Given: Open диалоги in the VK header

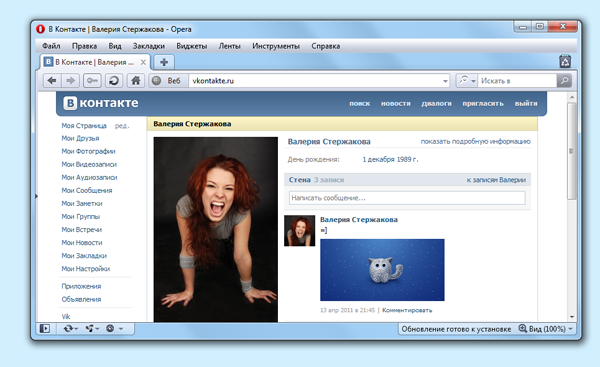Looking at the screenshot, I should pyautogui.click(x=436, y=103).
